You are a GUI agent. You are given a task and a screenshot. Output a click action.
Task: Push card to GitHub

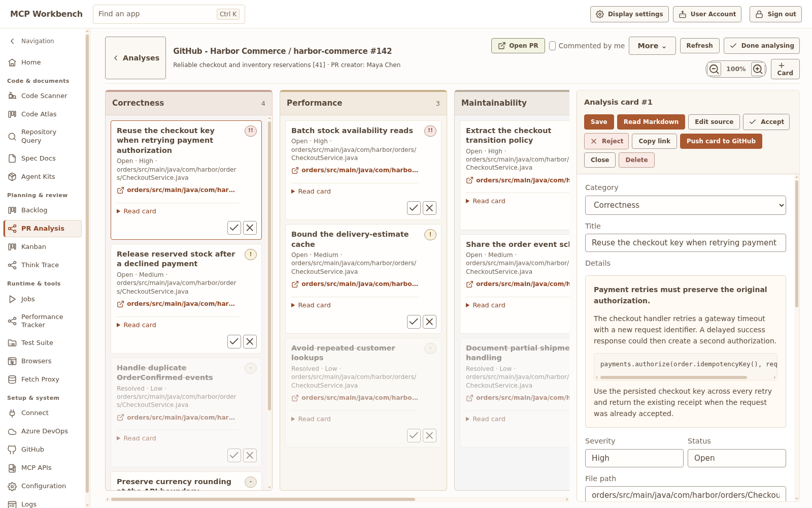[x=721, y=141]
